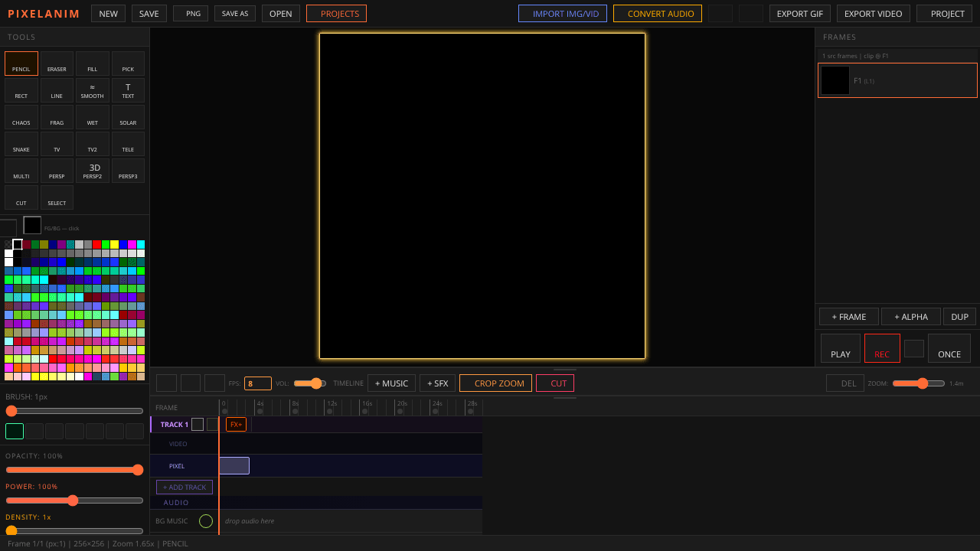
Task: Choose the Frag tool
Action: [x=57, y=117]
